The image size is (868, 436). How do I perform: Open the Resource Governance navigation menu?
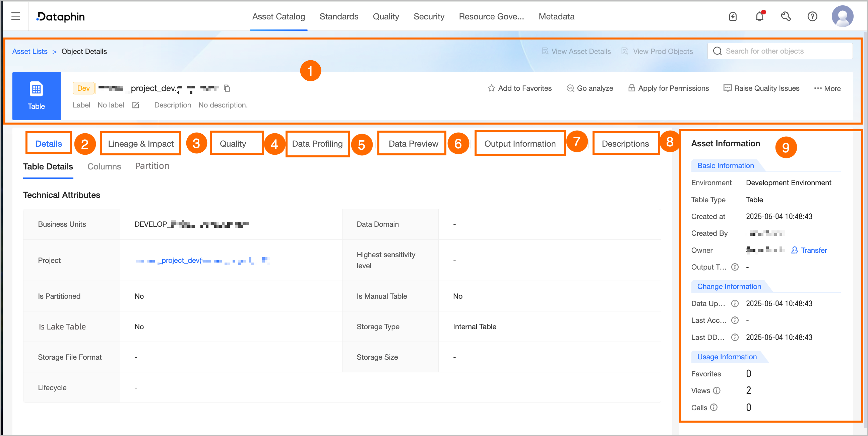[x=491, y=16]
